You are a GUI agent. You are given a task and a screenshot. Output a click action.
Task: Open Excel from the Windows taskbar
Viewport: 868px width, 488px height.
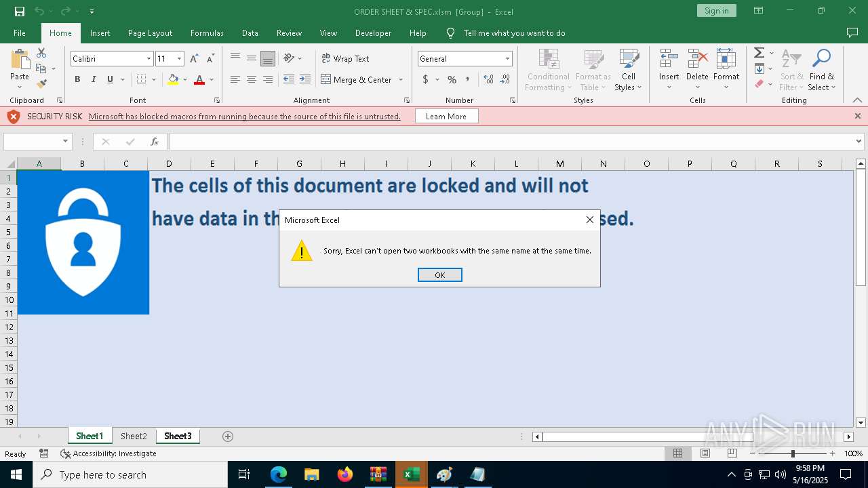(412, 474)
